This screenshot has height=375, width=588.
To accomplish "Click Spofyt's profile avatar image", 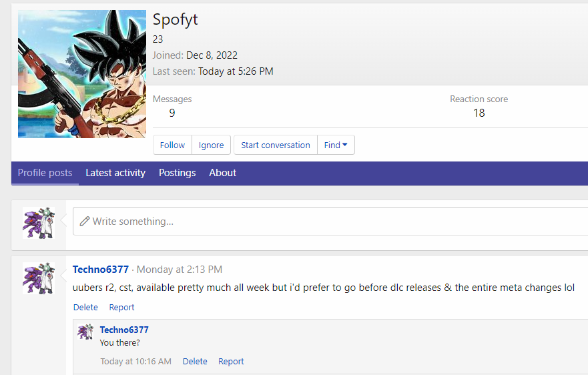I will click(81, 74).
